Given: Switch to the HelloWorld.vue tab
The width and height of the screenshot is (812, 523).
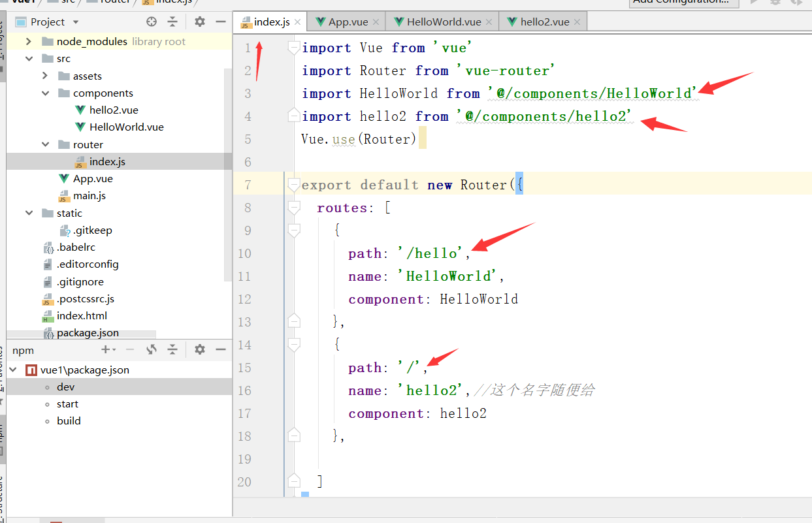Looking at the screenshot, I should tap(443, 22).
